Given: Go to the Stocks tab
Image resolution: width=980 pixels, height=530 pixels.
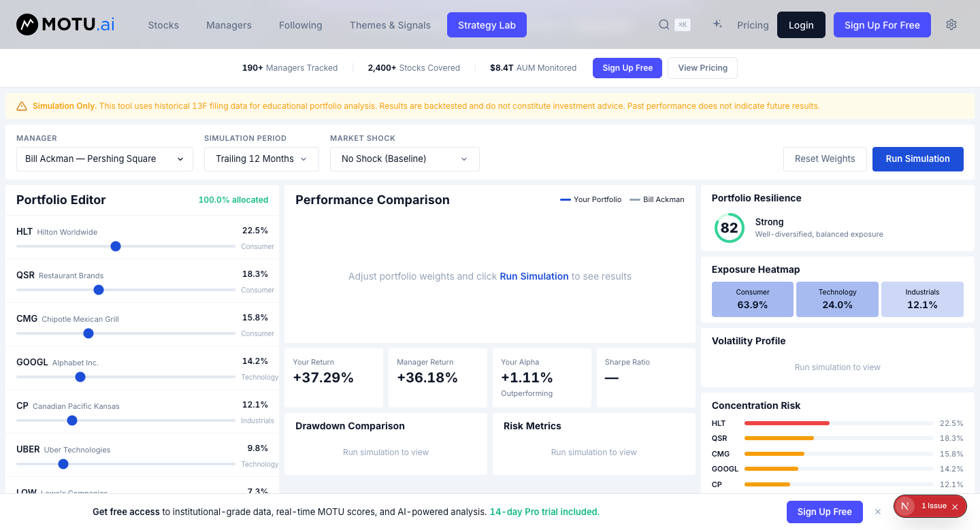Looking at the screenshot, I should tap(163, 25).
